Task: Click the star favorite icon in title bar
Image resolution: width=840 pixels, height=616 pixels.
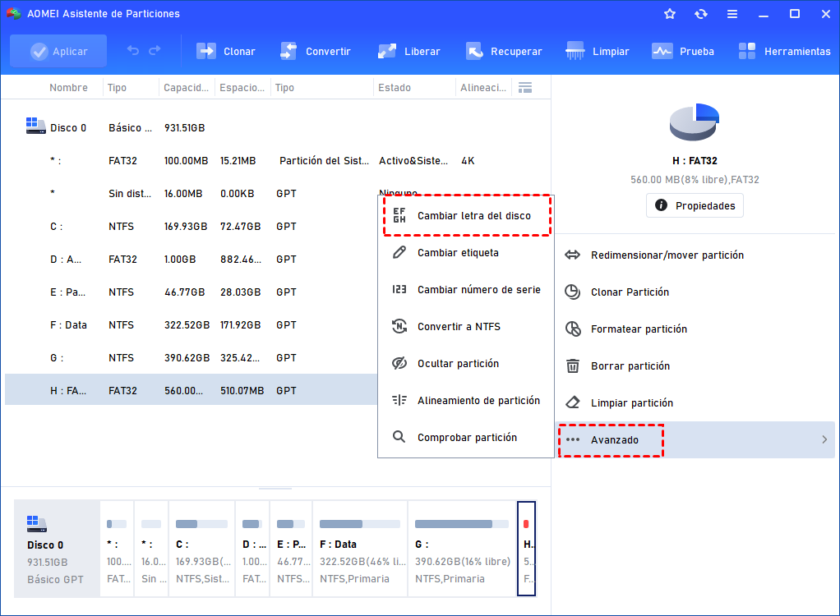Action: (x=669, y=13)
